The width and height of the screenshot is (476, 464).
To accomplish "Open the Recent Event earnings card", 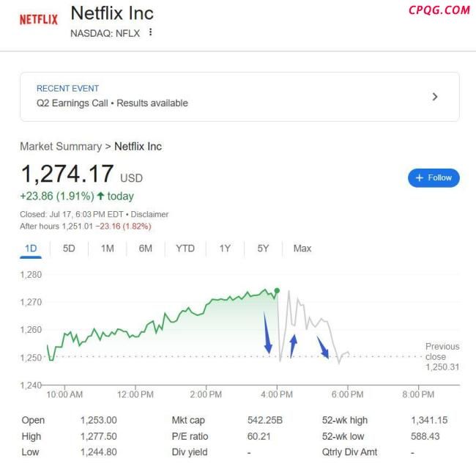I will [x=239, y=97].
